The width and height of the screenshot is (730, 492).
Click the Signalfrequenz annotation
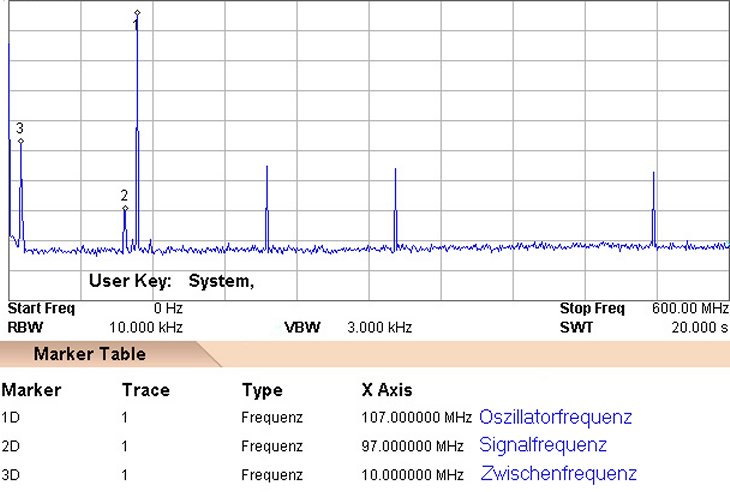tap(543, 445)
